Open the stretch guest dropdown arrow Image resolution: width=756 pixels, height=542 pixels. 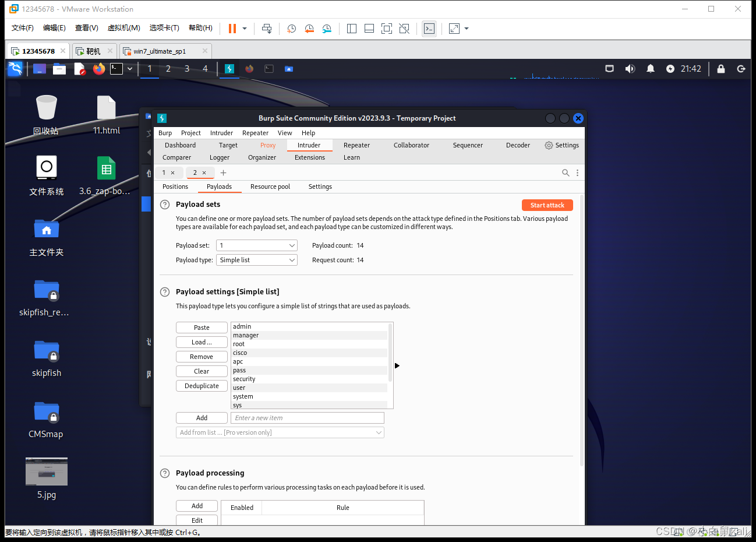(467, 29)
